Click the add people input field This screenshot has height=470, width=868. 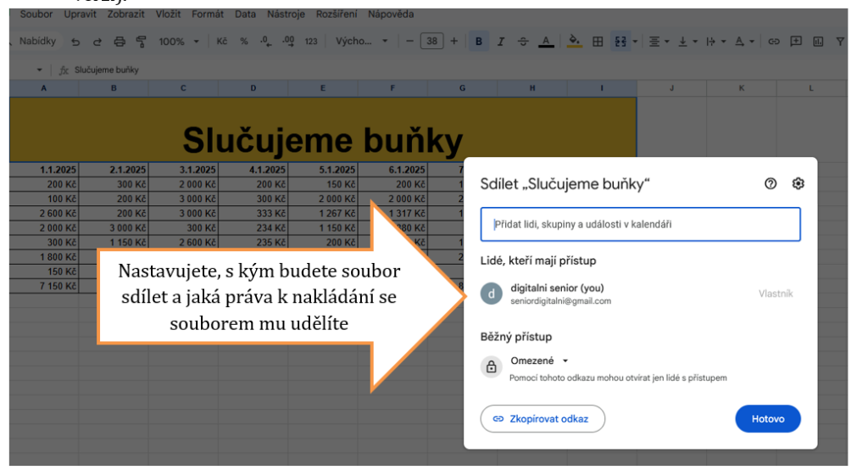point(640,225)
